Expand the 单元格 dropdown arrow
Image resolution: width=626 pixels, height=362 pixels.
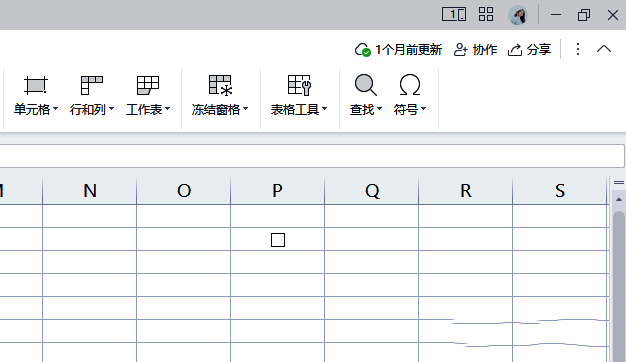click(x=55, y=109)
